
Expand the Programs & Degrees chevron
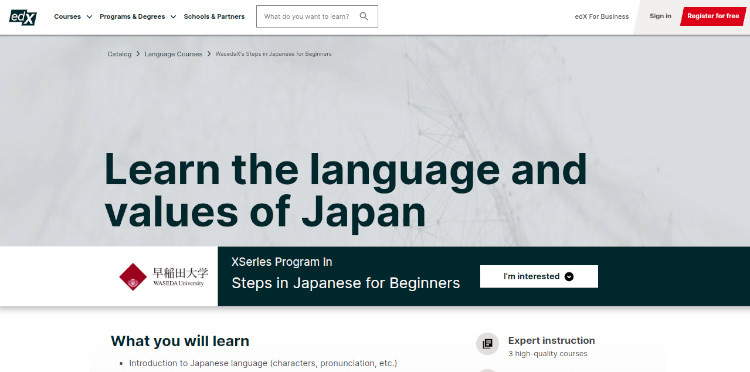tap(173, 17)
